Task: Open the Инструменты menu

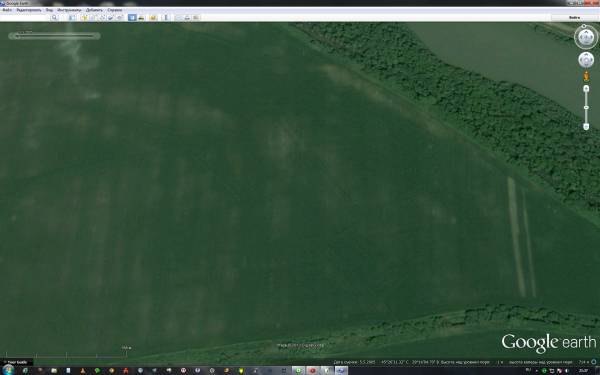Action: 69,10
